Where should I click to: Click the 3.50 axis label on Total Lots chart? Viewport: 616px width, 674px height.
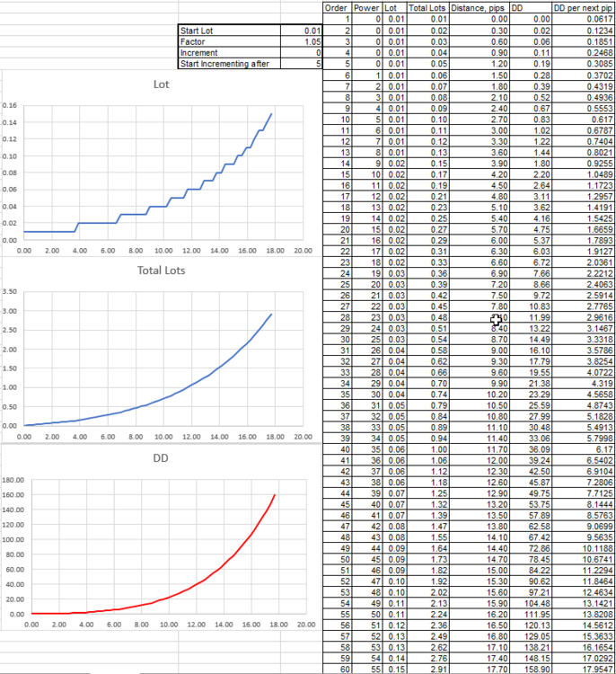pos(10,291)
